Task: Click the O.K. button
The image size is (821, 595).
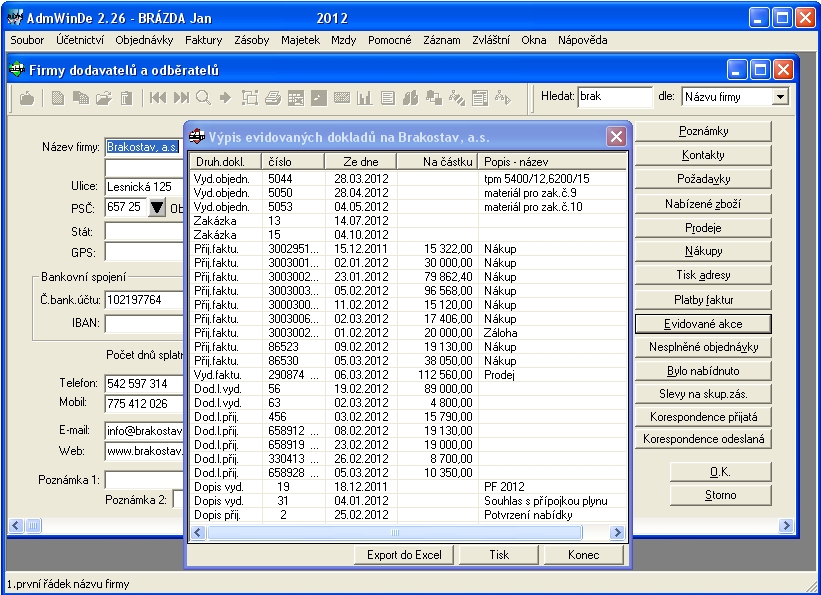Action: 720,472
